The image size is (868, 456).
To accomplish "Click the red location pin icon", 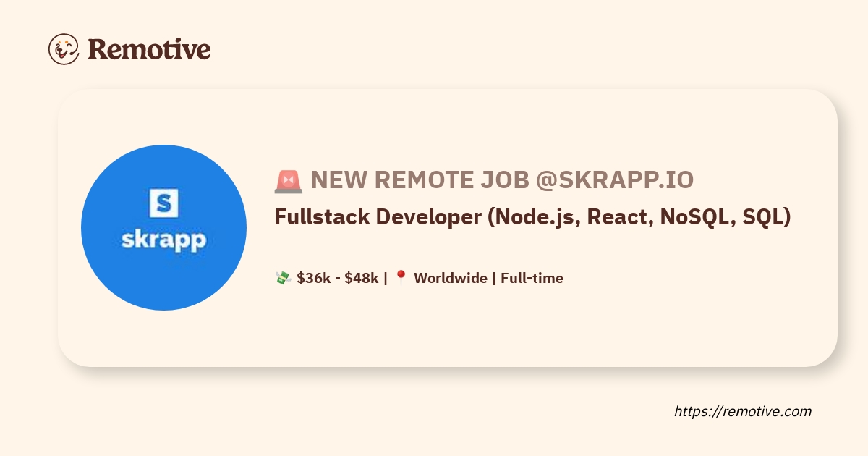I will 401,278.
